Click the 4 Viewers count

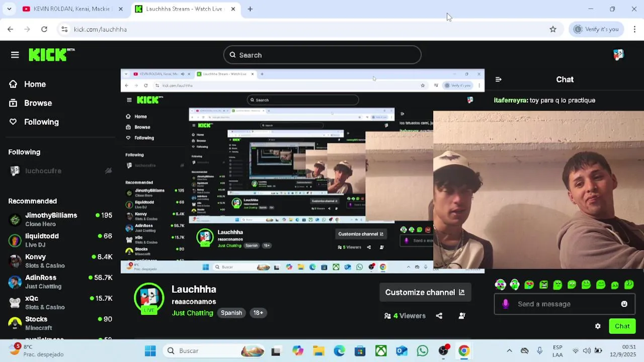(405, 316)
